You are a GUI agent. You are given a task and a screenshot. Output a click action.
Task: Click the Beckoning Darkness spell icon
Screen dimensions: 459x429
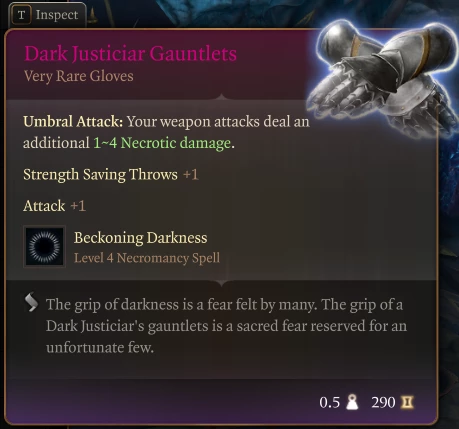click(44, 247)
